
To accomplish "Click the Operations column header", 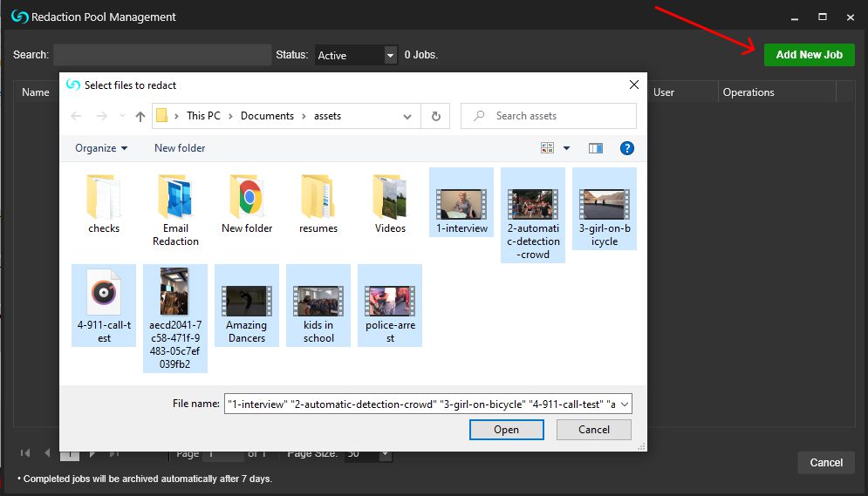I will 748,92.
